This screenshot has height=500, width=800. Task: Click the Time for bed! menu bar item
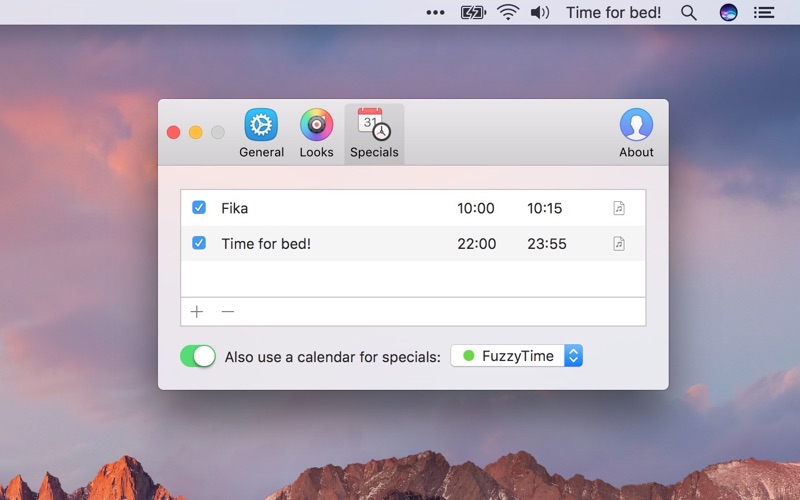tap(613, 12)
